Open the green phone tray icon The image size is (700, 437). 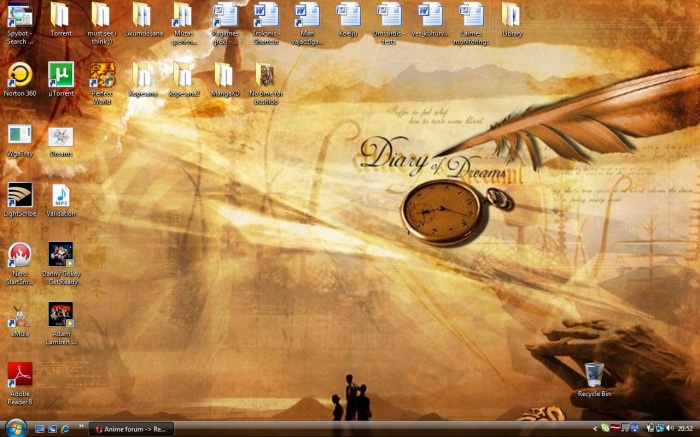(x=605, y=428)
